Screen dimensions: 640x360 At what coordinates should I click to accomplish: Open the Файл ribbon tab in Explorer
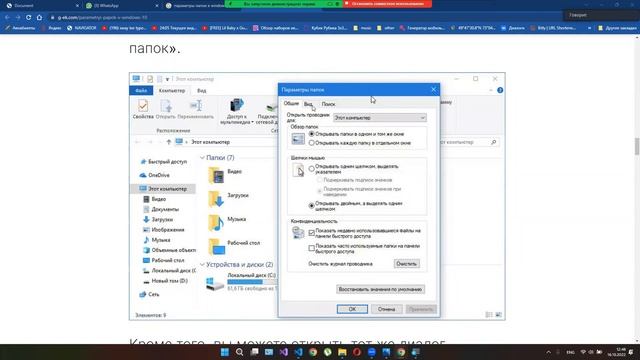141,90
